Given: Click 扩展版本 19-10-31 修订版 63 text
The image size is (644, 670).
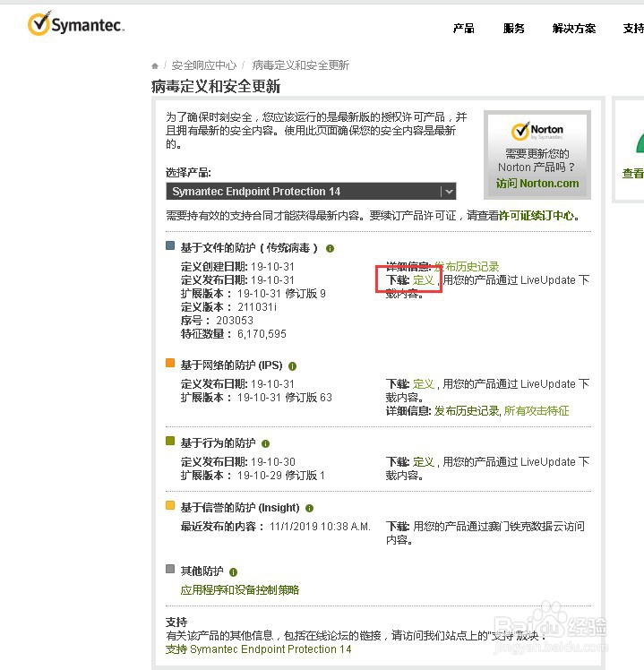Looking at the screenshot, I should point(256,398).
